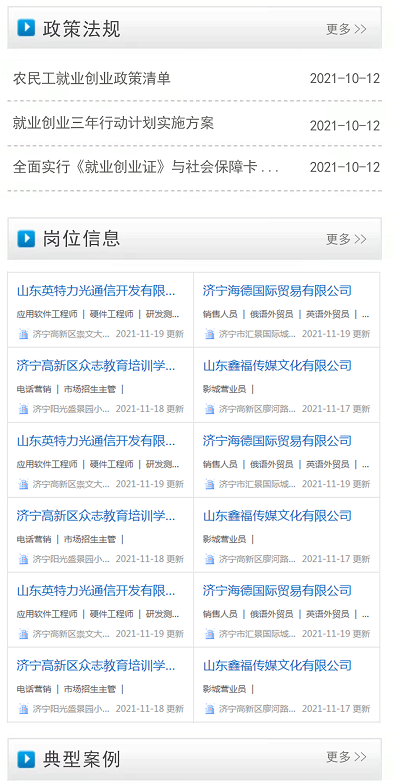Open 就业创业三年行动计划实施方案 article

tap(113, 123)
